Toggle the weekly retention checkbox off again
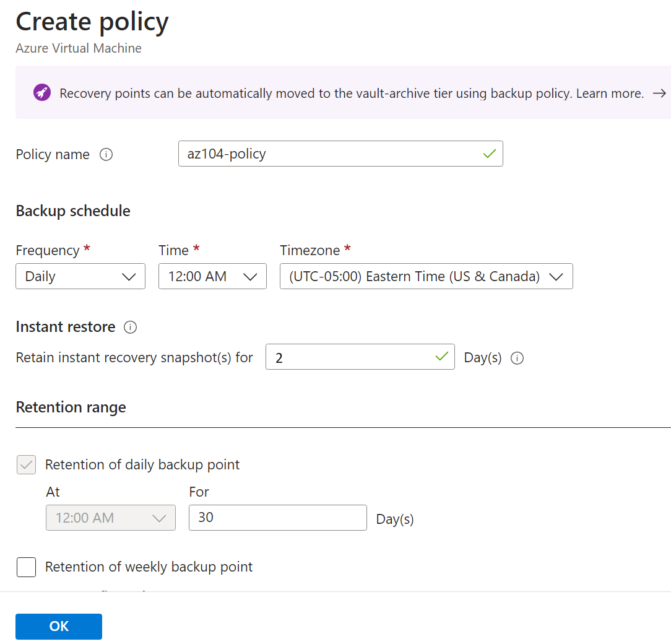671x644 pixels. click(26, 567)
